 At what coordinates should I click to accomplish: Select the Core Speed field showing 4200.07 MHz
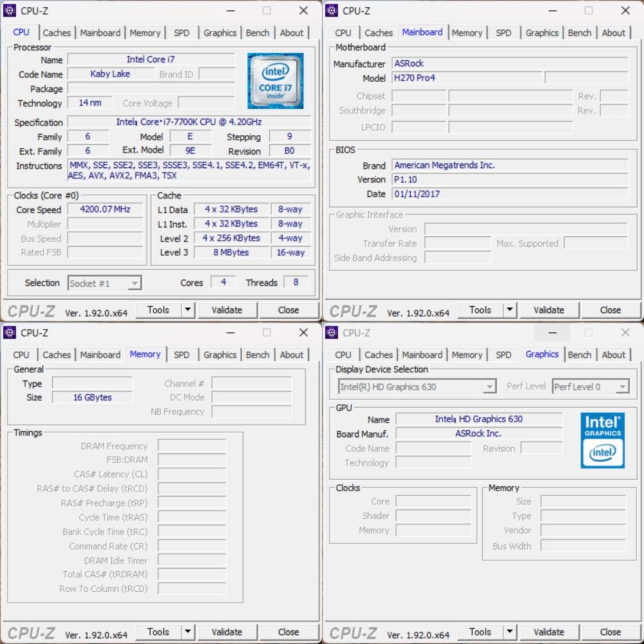105,209
